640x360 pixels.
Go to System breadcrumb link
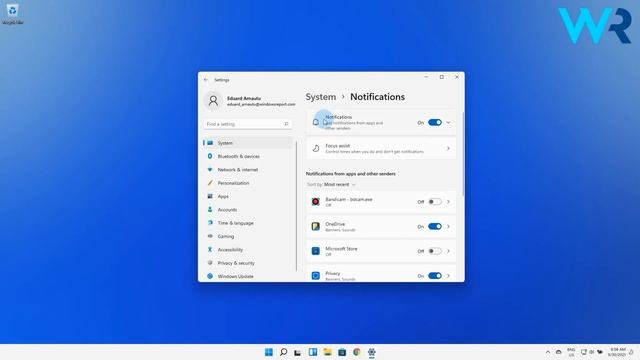(321, 97)
